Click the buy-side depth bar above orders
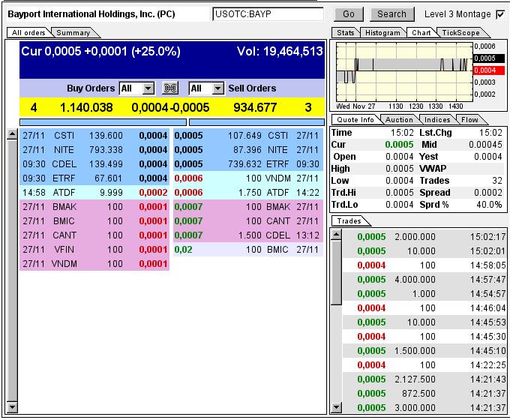Viewport: 510px width, 420px height. (x=103, y=122)
